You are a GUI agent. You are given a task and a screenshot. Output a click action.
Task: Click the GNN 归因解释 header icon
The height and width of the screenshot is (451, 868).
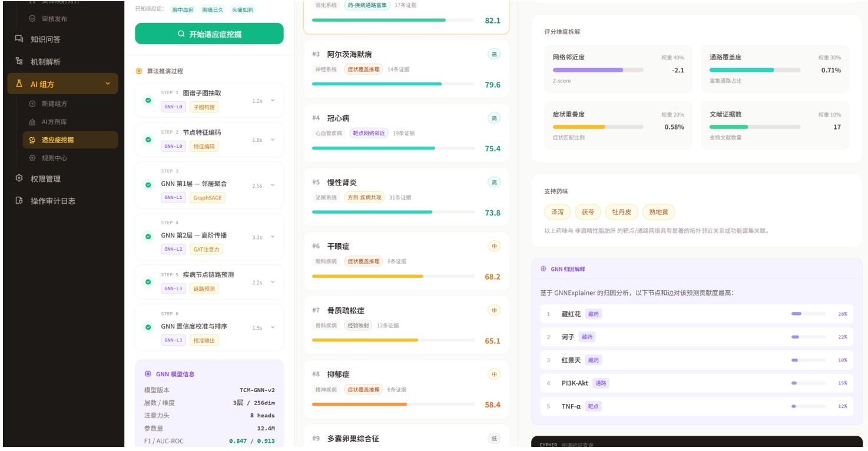(x=544, y=269)
